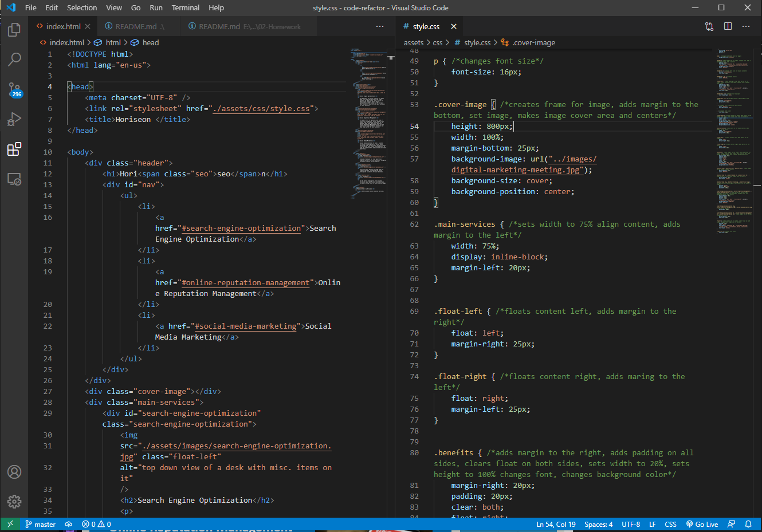The height and width of the screenshot is (532, 762).
Task: Open More Actions for the index.html editor group
Action: (380, 26)
